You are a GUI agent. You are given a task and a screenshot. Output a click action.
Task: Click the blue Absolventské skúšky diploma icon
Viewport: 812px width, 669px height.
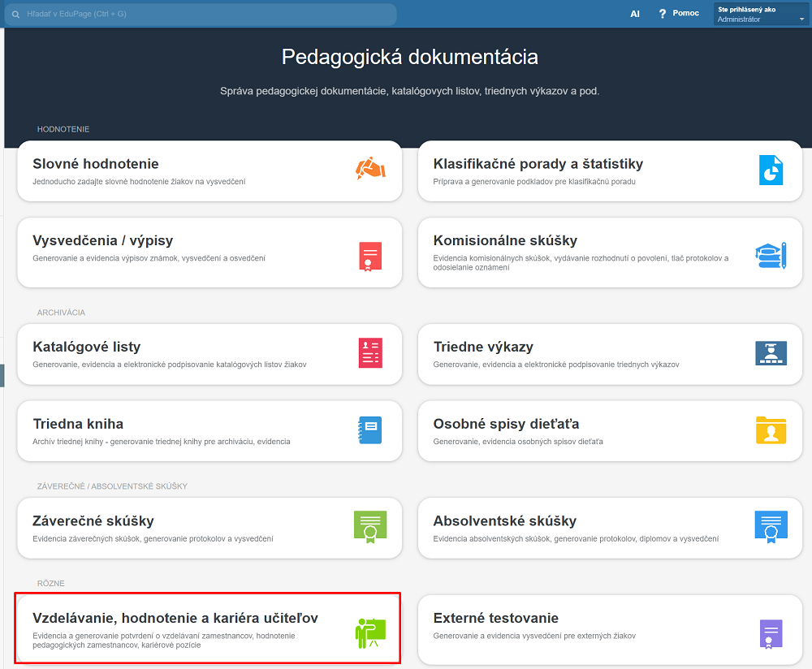(x=770, y=526)
